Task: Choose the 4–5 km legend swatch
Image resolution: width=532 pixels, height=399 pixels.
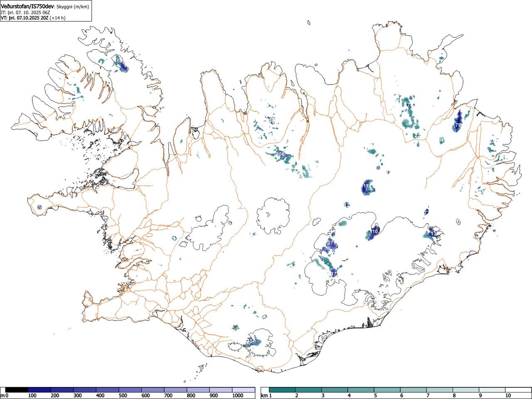Action: point(361,390)
